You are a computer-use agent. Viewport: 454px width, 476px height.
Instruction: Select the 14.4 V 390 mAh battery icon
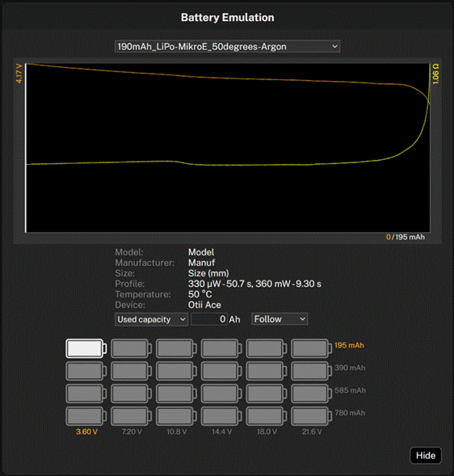221,371
